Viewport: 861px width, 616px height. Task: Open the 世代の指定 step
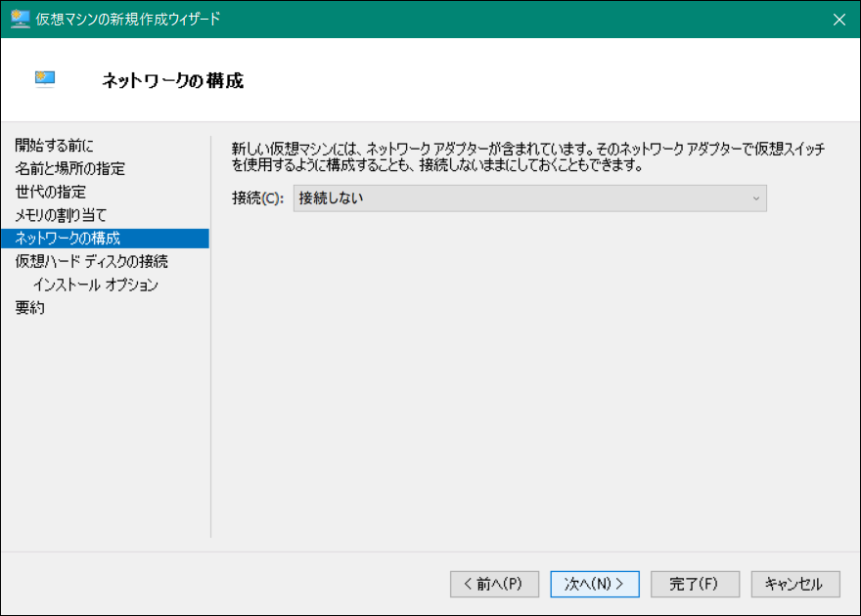[x=51, y=192]
